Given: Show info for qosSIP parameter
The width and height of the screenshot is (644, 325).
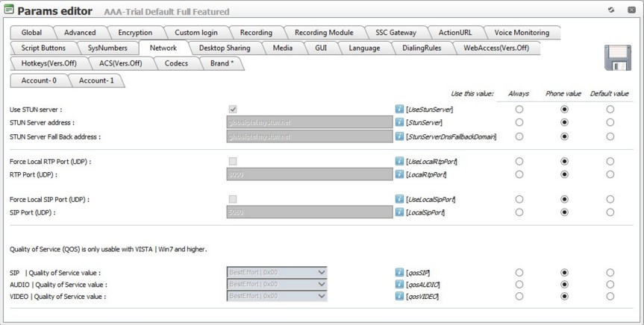Looking at the screenshot, I should (x=399, y=273).
